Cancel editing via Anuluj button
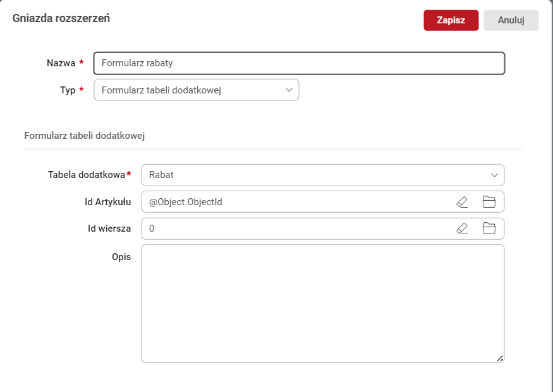Image resolution: width=553 pixels, height=392 pixels. coord(511,20)
